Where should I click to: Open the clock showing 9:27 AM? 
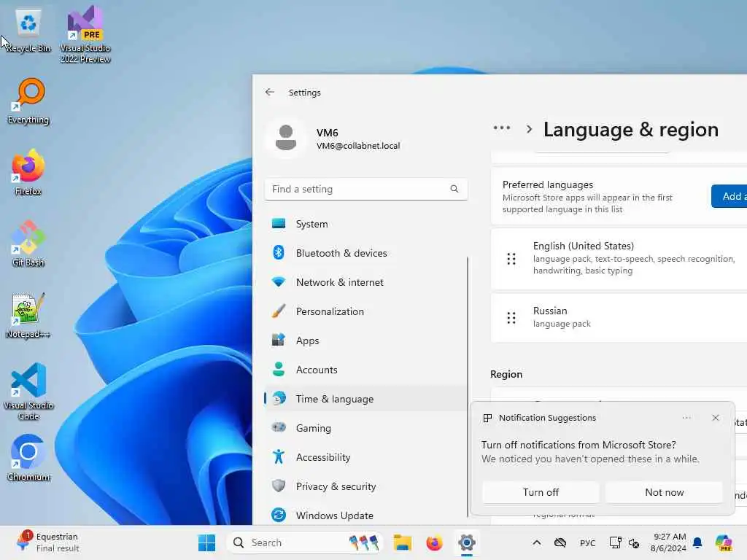coord(669,542)
